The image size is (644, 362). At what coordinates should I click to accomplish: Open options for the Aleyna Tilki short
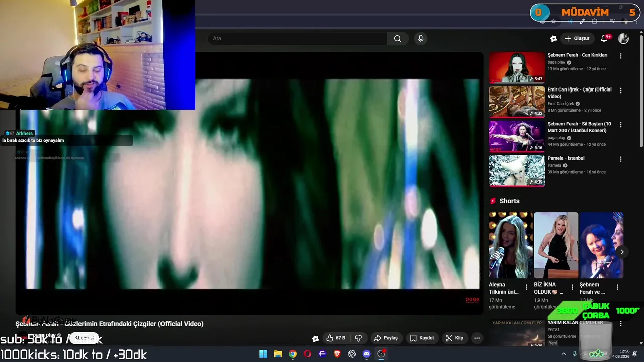point(526,287)
